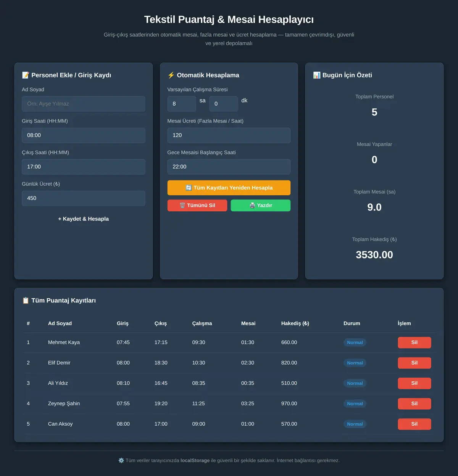Click the name Zeynep Şahin in the records
The width and height of the screenshot is (458, 476).
[64, 404]
